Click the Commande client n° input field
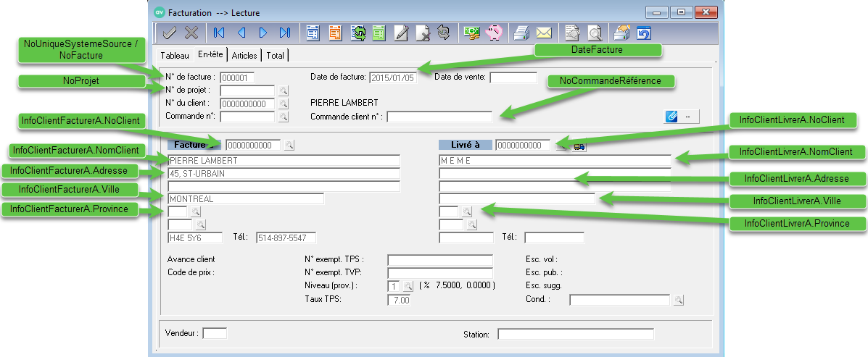The width and height of the screenshot is (868, 357). [x=439, y=117]
